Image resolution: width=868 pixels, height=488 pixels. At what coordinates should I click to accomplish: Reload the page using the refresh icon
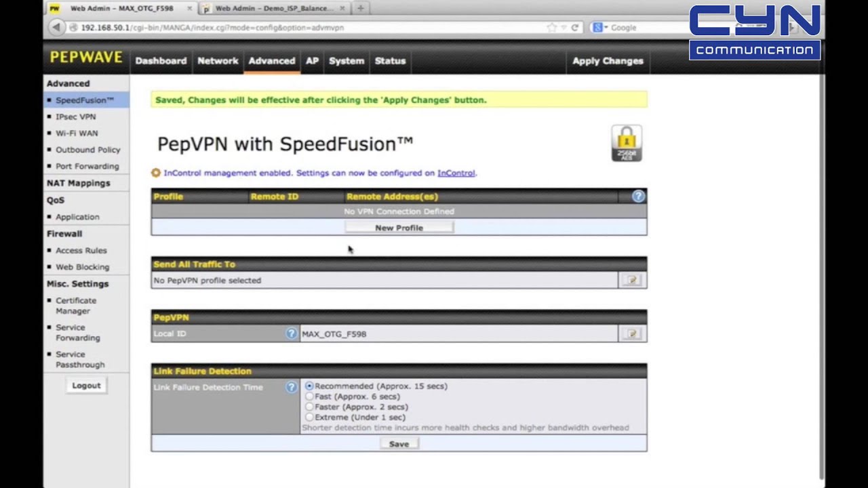(575, 28)
